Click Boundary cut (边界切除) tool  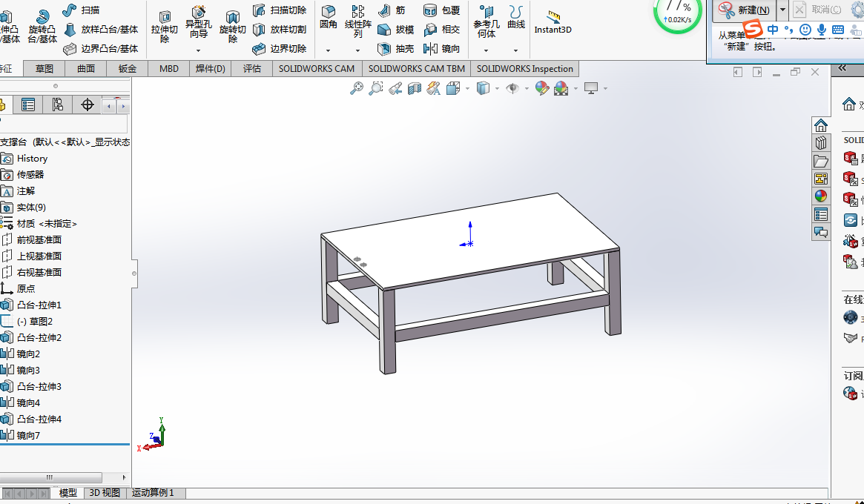coord(280,48)
